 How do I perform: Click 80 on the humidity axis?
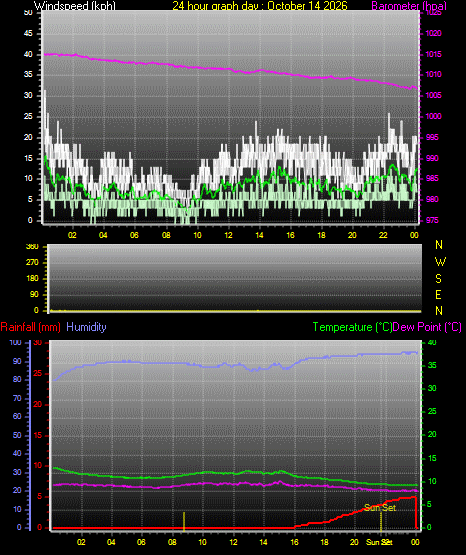pos(17,379)
